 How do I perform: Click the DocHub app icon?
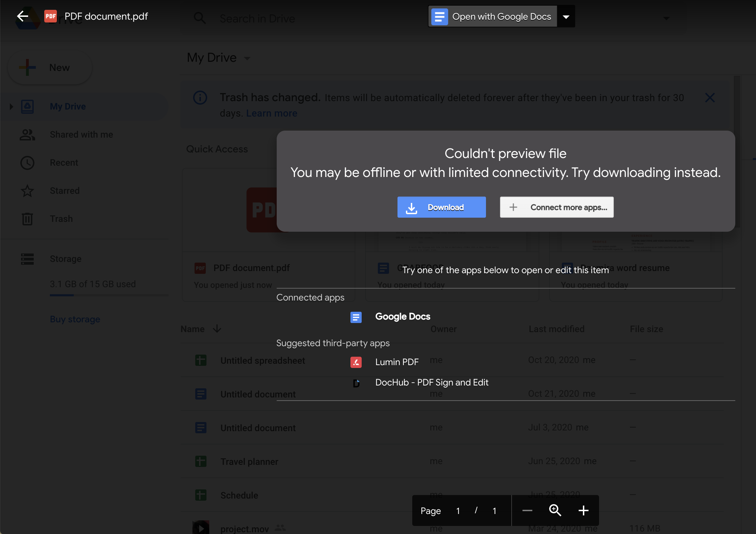[x=356, y=383]
